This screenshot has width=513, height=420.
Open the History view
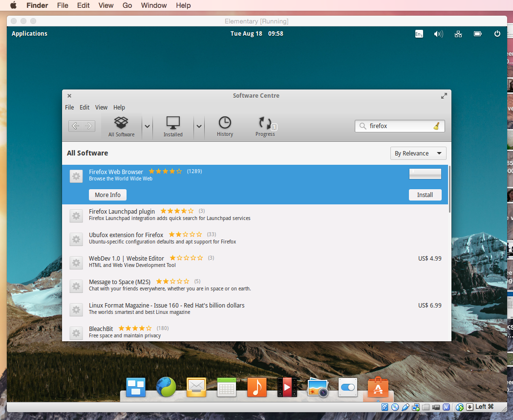[225, 127]
